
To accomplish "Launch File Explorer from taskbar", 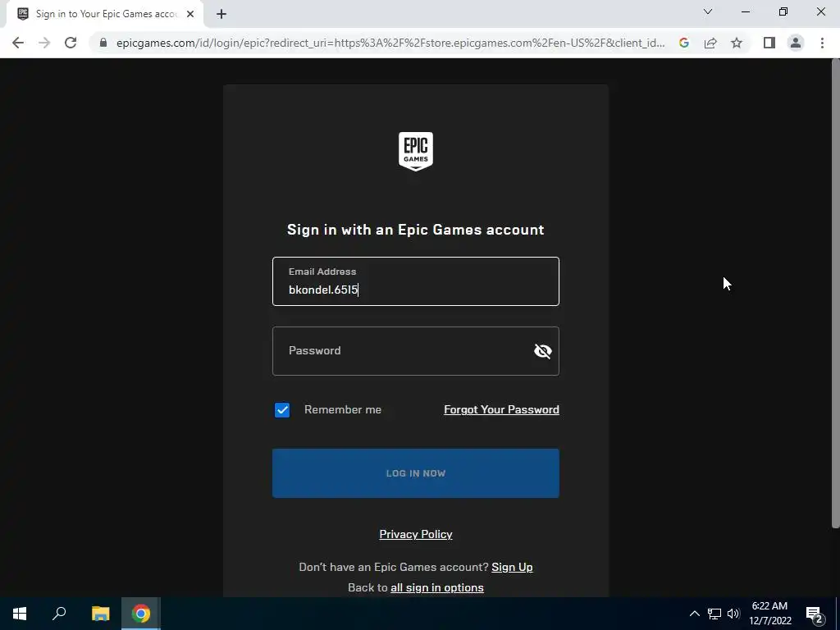I will (100, 614).
